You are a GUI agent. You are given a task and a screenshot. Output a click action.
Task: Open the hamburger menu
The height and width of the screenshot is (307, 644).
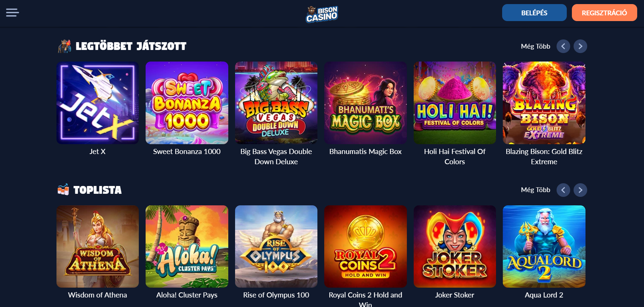click(x=13, y=13)
